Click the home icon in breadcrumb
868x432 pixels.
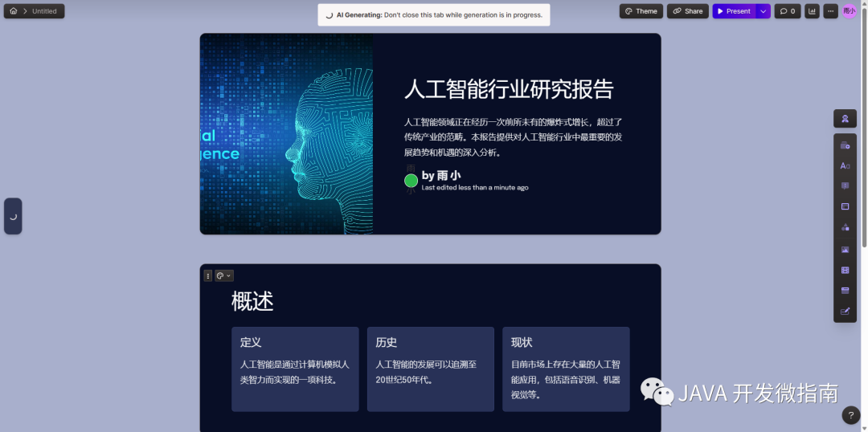pyautogui.click(x=13, y=11)
